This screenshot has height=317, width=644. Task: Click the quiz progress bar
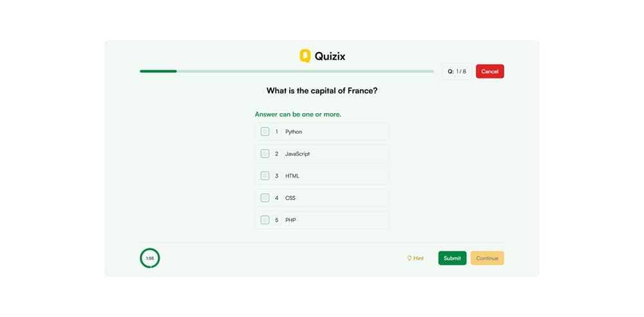coord(287,71)
